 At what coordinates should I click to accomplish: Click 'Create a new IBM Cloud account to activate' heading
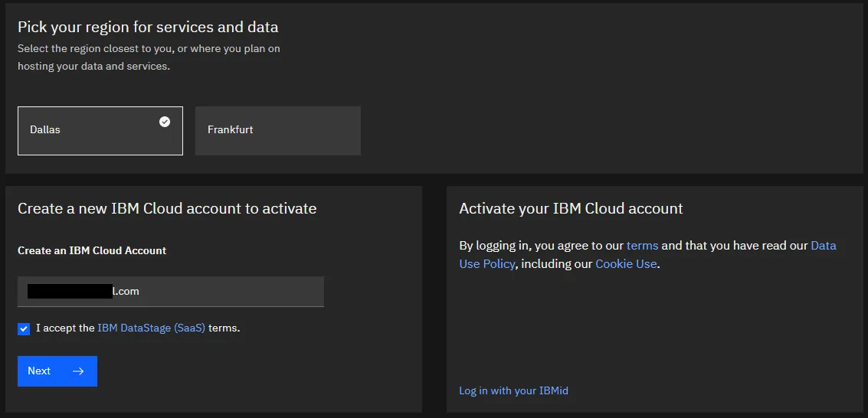pyautogui.click(x=167, y=208)
